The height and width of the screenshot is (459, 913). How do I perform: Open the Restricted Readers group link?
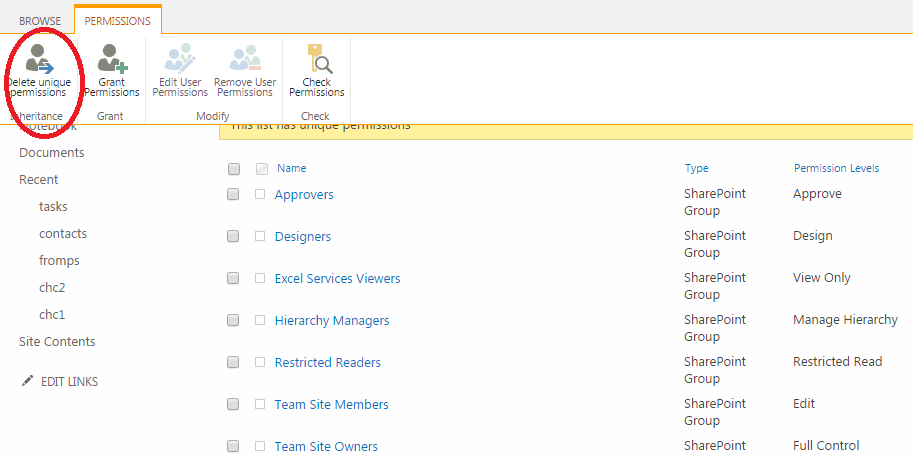328,362
